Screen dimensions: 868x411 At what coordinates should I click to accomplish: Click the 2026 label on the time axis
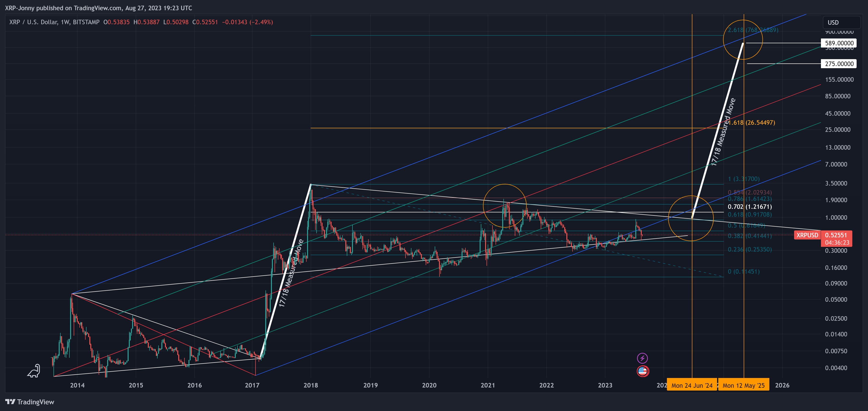coord(782,385)
